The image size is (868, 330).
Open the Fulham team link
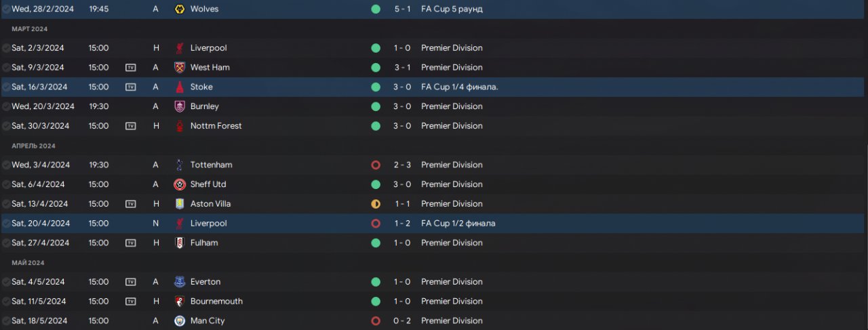tap(204, 243)
